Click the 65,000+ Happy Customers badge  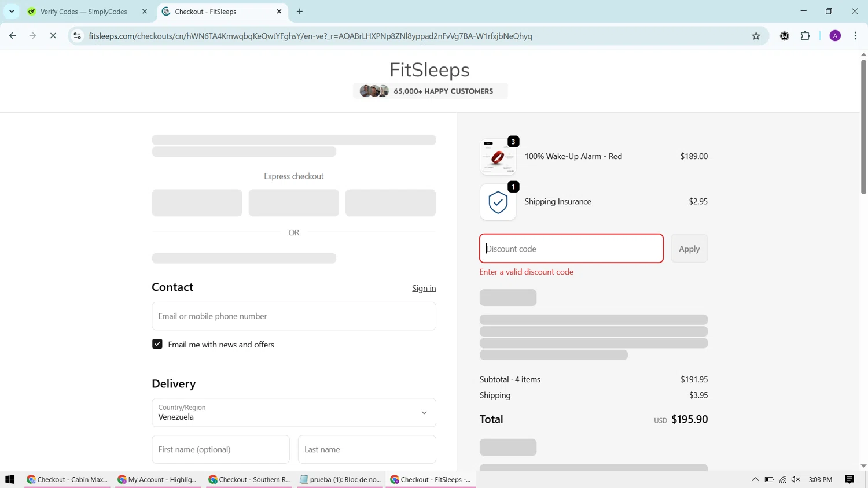click(430, 91)
